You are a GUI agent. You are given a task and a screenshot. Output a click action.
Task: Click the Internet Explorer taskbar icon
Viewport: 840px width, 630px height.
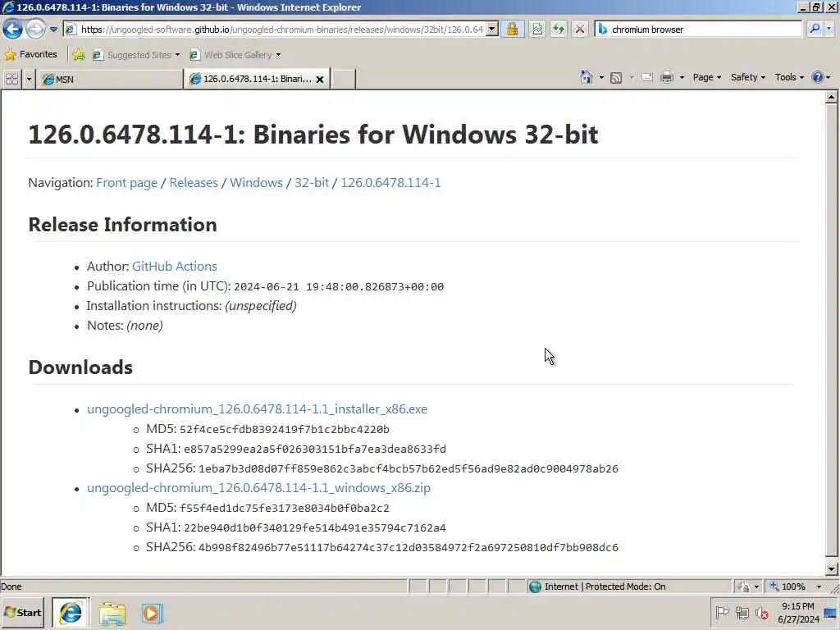click(x=71, y=613)
